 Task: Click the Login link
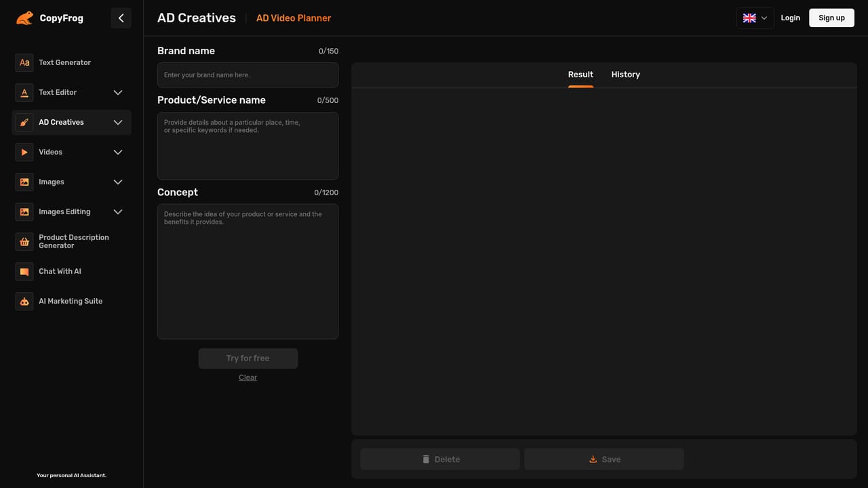pos(790,18)
